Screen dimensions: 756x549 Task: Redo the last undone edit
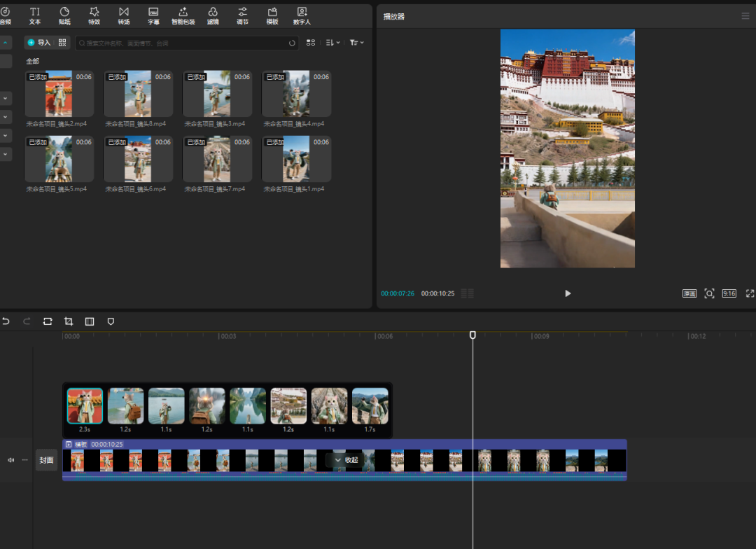pyautogui.click(x=27, y=321)
